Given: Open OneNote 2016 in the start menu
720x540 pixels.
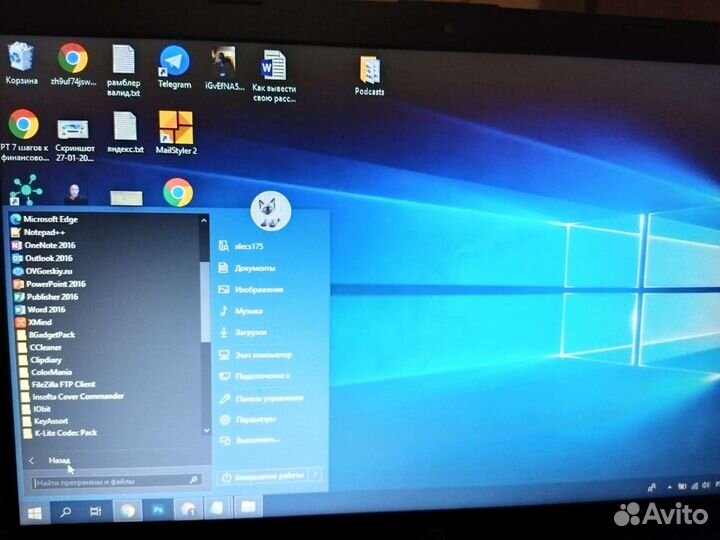Looking at the screenshot, I should coord(44,245).
